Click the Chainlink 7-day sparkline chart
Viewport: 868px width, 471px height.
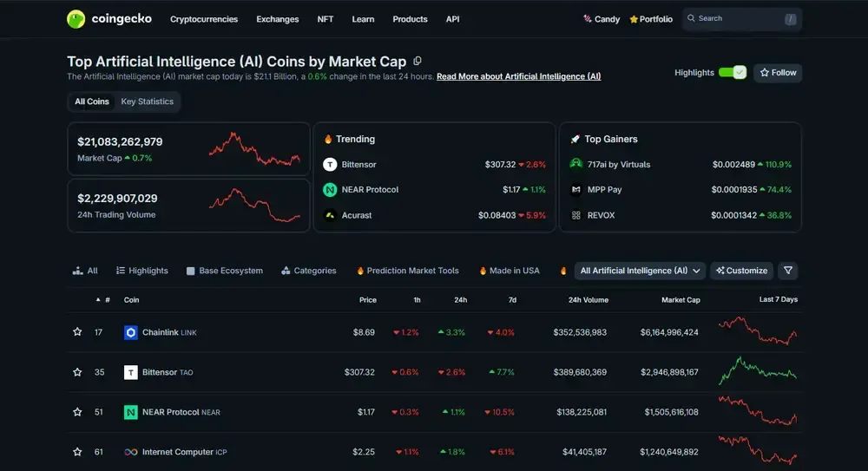pos(757,331)
